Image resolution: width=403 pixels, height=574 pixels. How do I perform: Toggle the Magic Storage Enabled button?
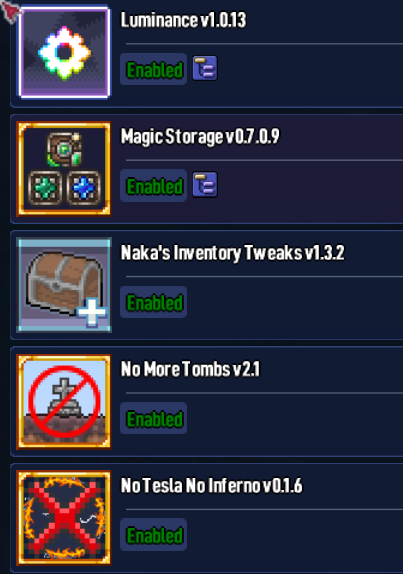(x=154, y=186)
